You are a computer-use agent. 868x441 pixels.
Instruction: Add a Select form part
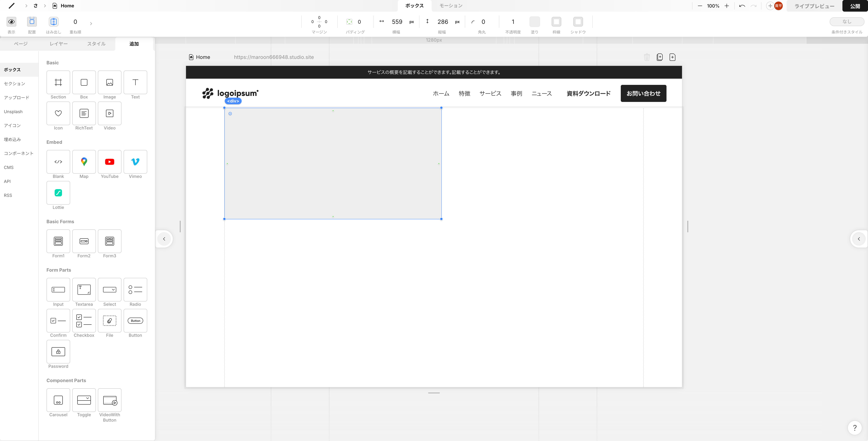(109, 290)
